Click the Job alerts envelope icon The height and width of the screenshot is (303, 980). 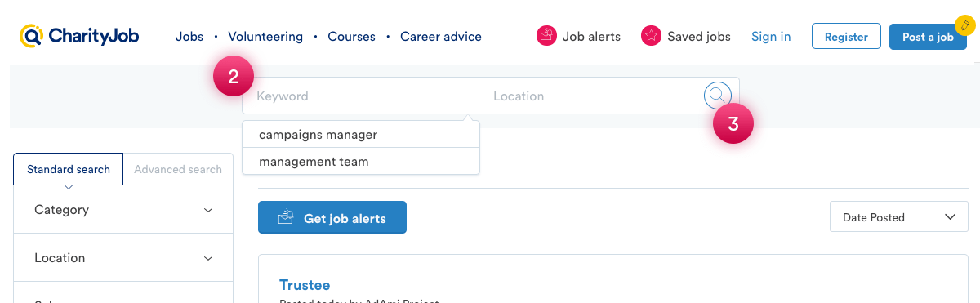point(546,36)
